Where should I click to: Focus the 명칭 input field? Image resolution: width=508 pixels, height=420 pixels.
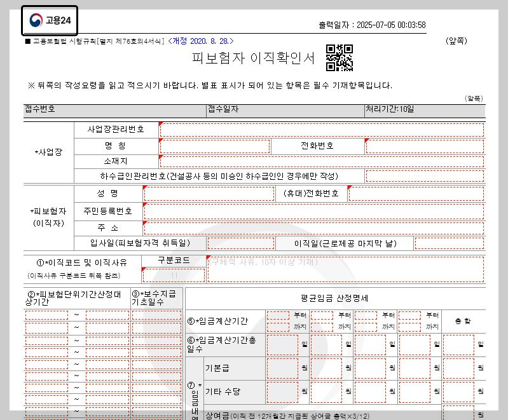pyautogui.click(x=214, y=146)
